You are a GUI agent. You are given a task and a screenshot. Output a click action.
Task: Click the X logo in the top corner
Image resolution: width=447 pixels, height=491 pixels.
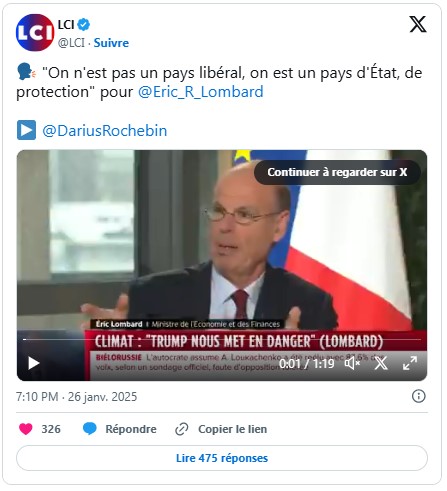click(x=418, y=24)
